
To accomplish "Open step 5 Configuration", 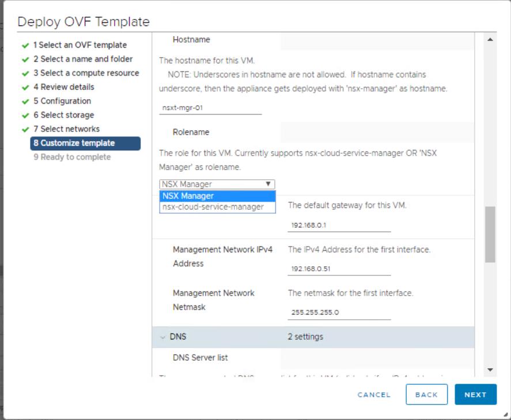I will [x=62, y=101].
